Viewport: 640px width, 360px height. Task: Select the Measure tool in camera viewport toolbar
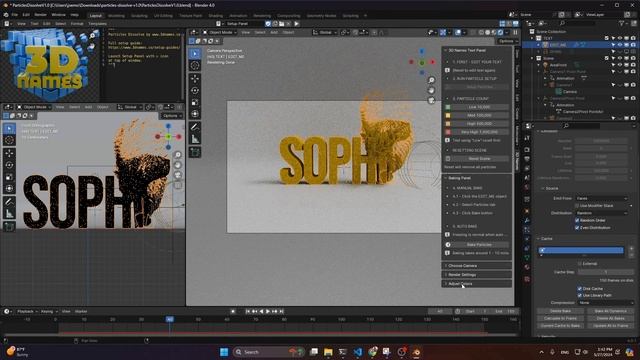click(x=195, y=140)
